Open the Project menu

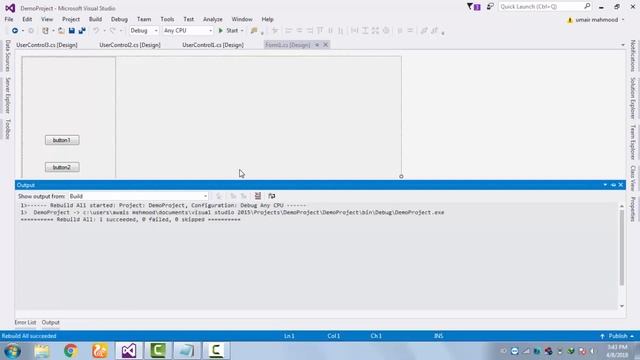(71, 19)
